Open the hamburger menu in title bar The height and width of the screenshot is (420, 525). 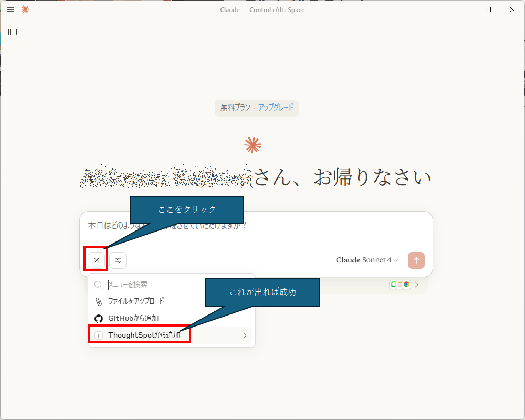[10, 9]
